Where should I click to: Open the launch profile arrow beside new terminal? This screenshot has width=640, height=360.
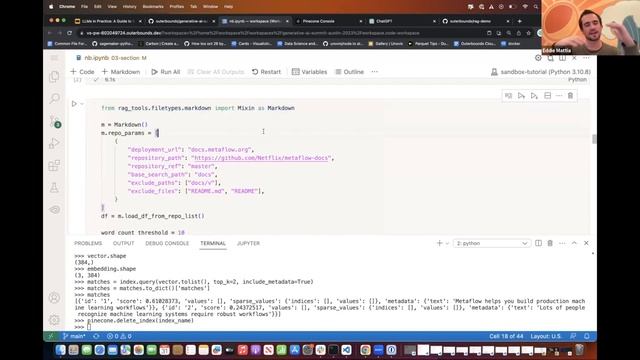447,244
